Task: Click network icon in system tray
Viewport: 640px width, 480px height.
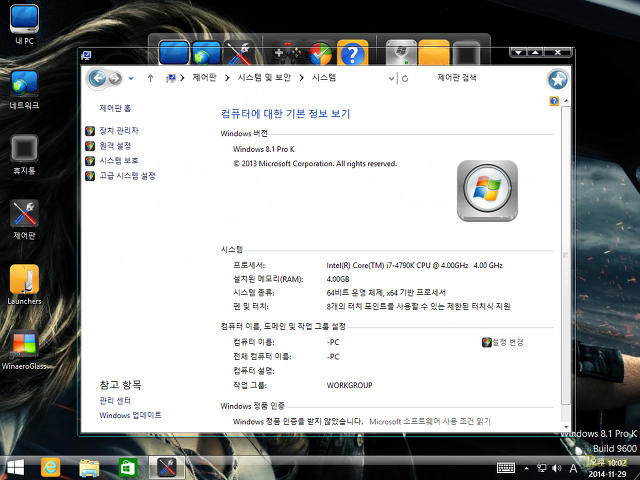Action: coord(542,468)
